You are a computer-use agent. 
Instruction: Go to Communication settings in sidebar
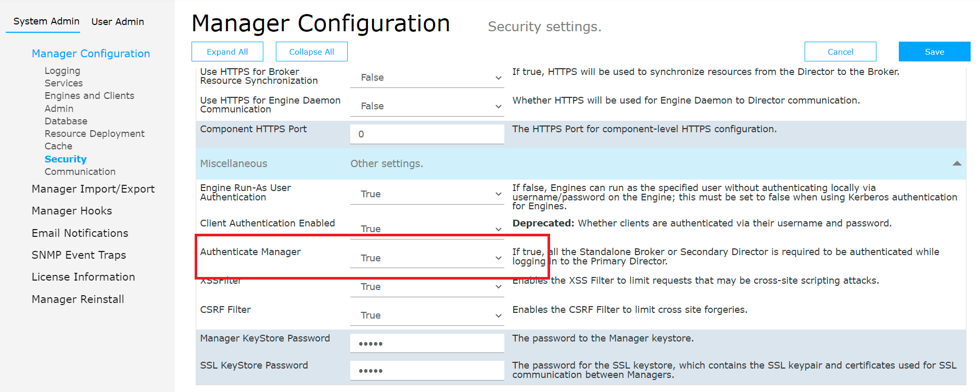[x=80, y=172]
